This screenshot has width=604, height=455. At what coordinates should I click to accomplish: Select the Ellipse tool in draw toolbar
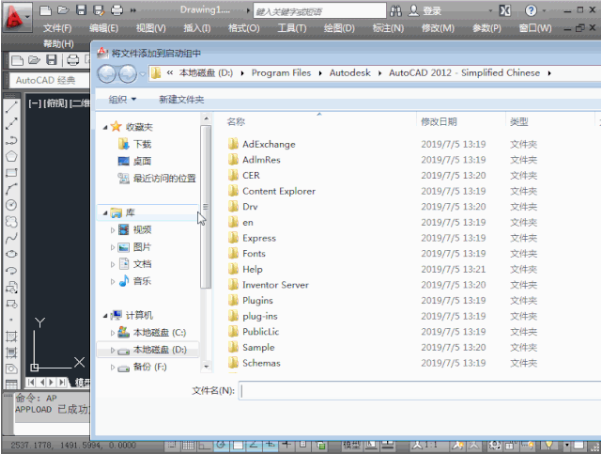point(11,254)
